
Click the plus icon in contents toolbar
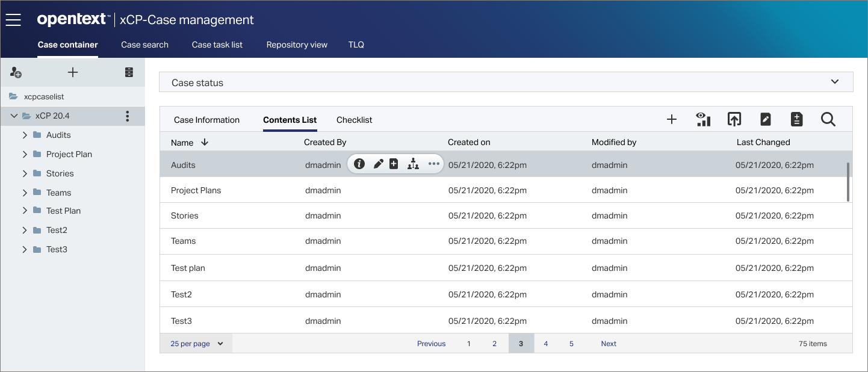(x=672, y=119)
